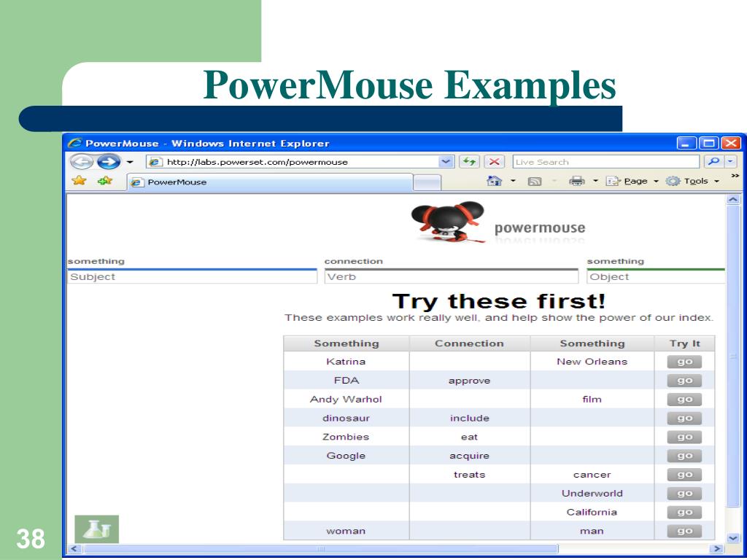Click the RSS Feeds icon

point(535,182)
